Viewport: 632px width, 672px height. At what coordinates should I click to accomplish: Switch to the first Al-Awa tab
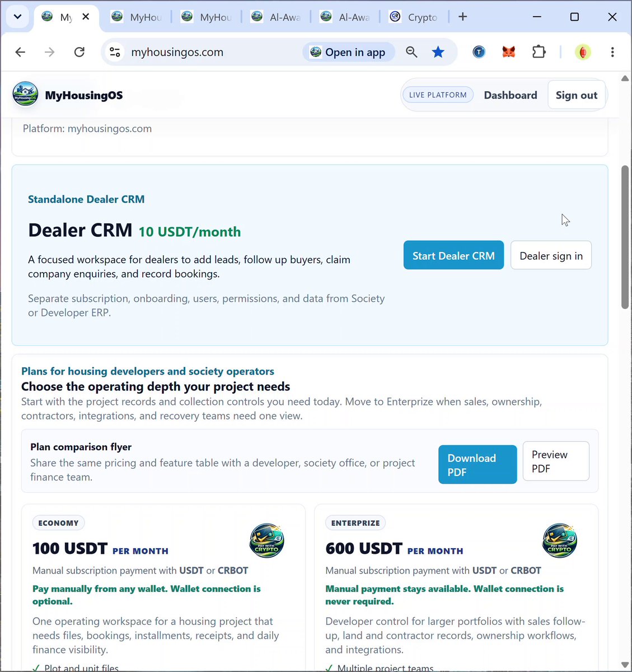coord(276,17)
